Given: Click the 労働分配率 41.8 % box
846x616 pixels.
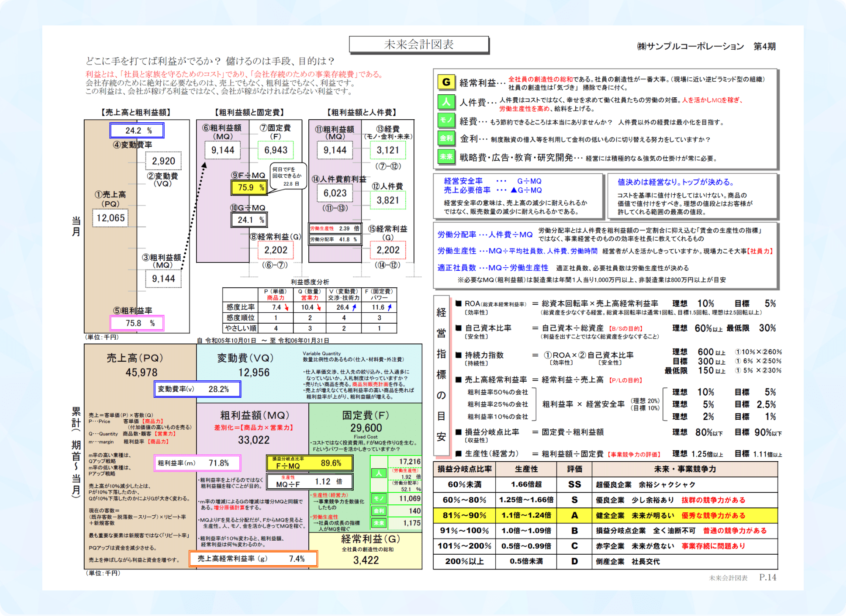Looking at the screenshot, I should point(335,239).
